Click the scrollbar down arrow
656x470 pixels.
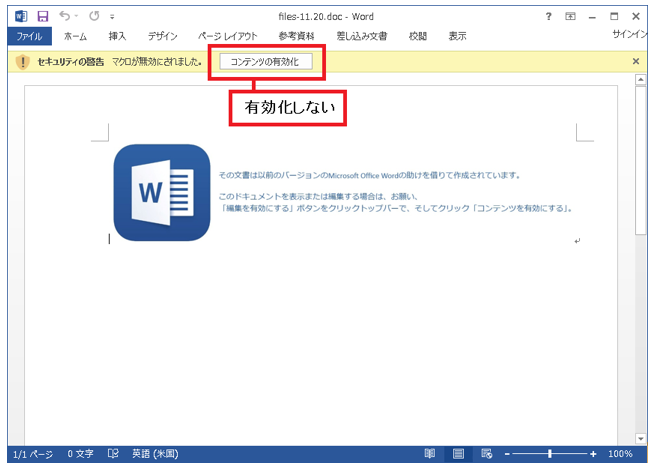point(641,438)
